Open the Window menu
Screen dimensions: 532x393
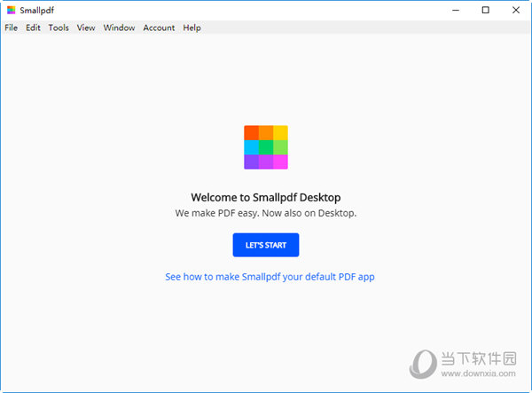click(119, 28)
